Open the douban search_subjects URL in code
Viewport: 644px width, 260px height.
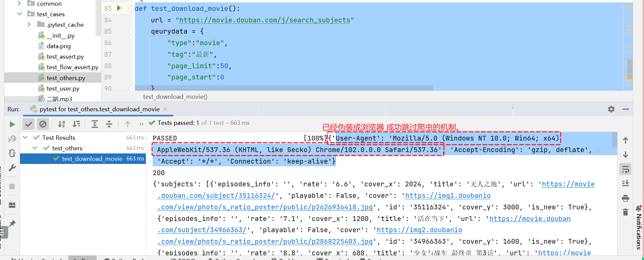point(265,20)
